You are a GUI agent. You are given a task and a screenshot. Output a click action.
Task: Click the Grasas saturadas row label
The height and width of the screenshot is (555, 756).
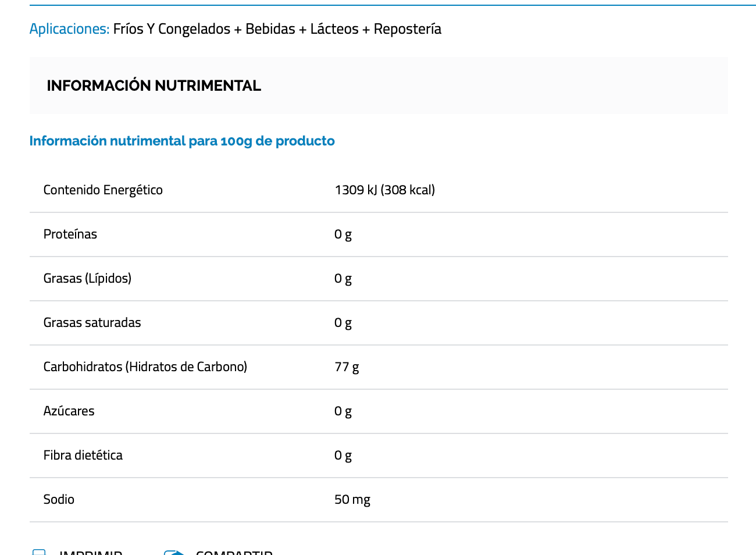click(92, 323)
